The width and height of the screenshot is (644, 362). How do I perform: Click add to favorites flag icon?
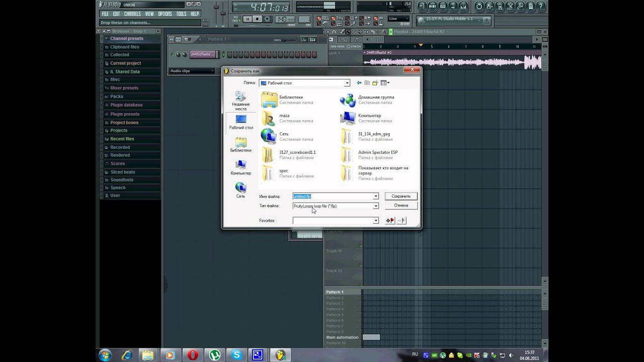(390, 220)
